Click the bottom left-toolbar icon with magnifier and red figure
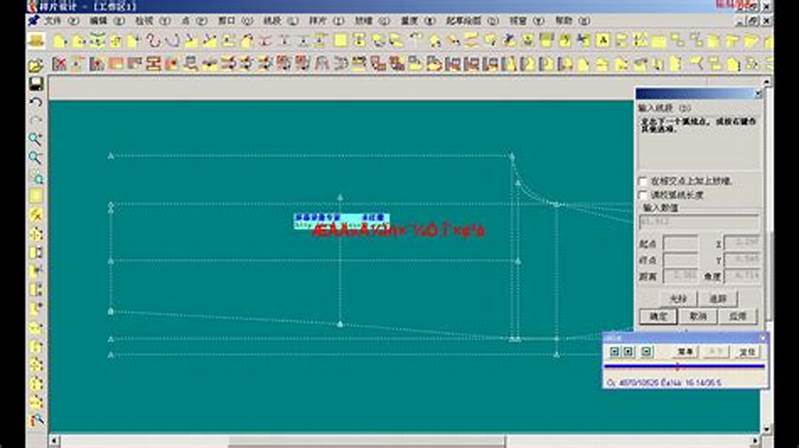 point(36,420)
